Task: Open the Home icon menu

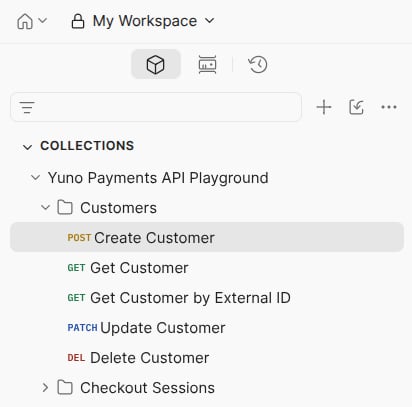Action: point(25,21)
